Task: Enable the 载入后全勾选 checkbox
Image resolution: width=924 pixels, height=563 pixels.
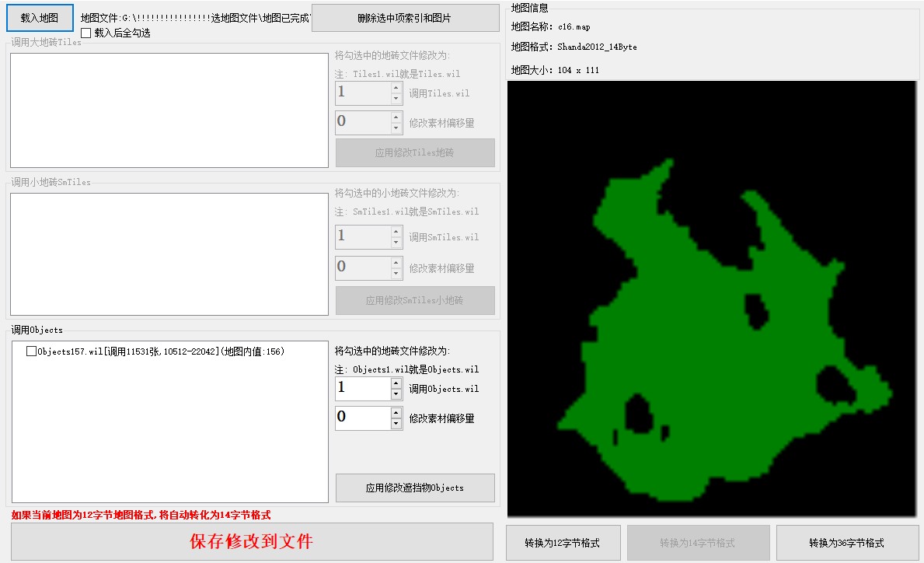Action: tap(86, 33)
